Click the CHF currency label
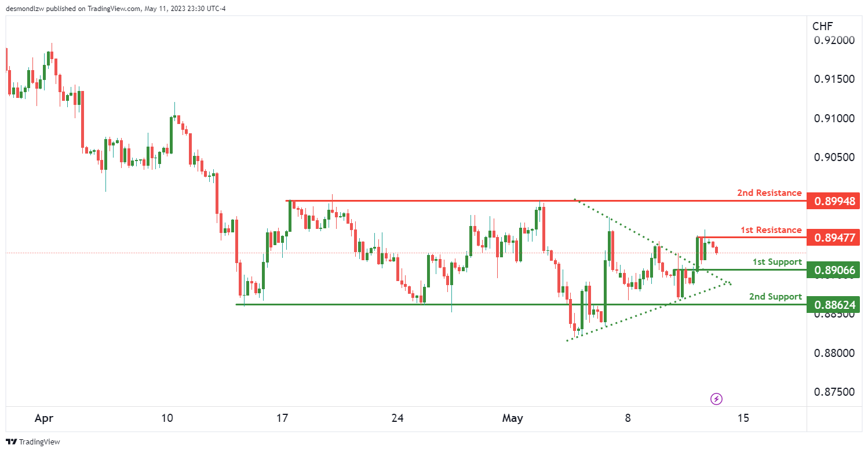This screenshot has width=868, height=452. tap(822, 26)
